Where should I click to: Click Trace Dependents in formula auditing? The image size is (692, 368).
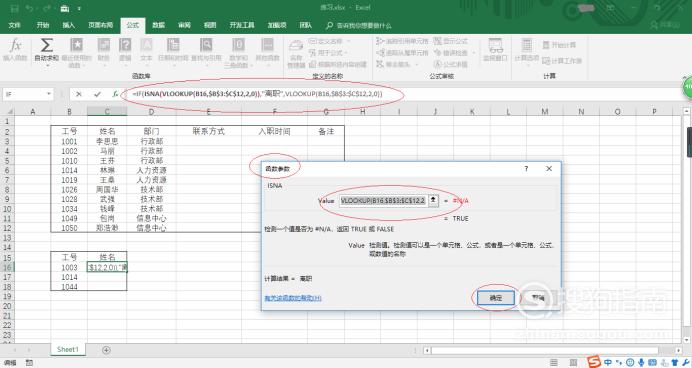pos(402,53)
